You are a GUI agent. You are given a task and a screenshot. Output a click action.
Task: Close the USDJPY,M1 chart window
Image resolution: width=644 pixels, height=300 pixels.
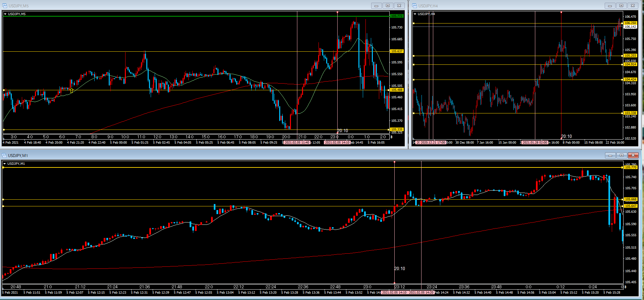coord(633,155)
